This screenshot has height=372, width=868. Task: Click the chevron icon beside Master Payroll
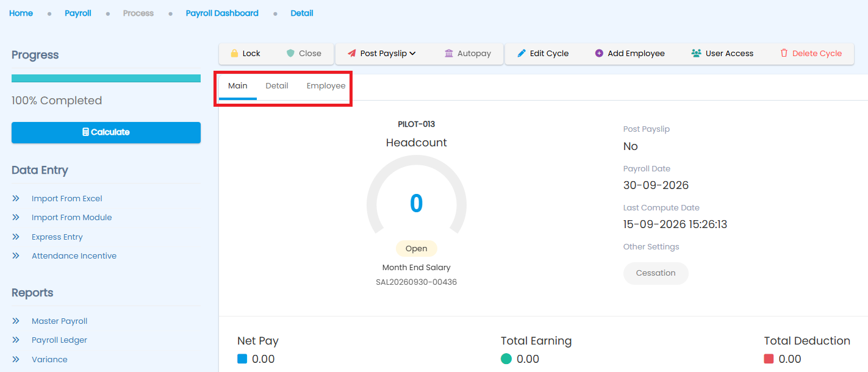pos(16,321)
